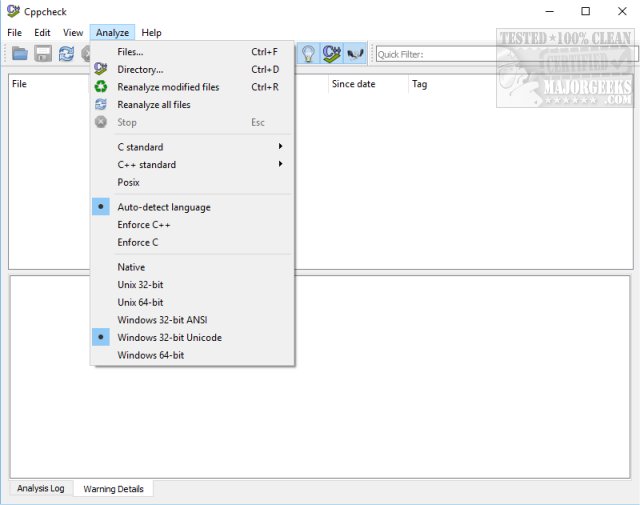The height and width of the screenshot is (505, 640).
Task: Click the reanalyze refresh toolbar icon
Action: pos(66,53)
